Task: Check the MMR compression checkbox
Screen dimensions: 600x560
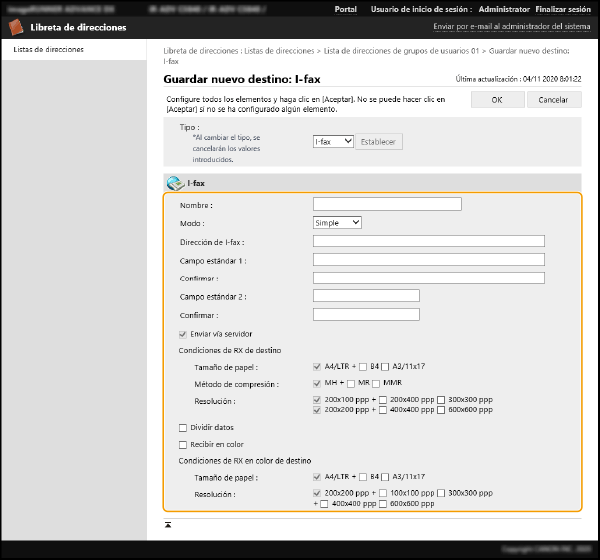Action: (376, 383)
